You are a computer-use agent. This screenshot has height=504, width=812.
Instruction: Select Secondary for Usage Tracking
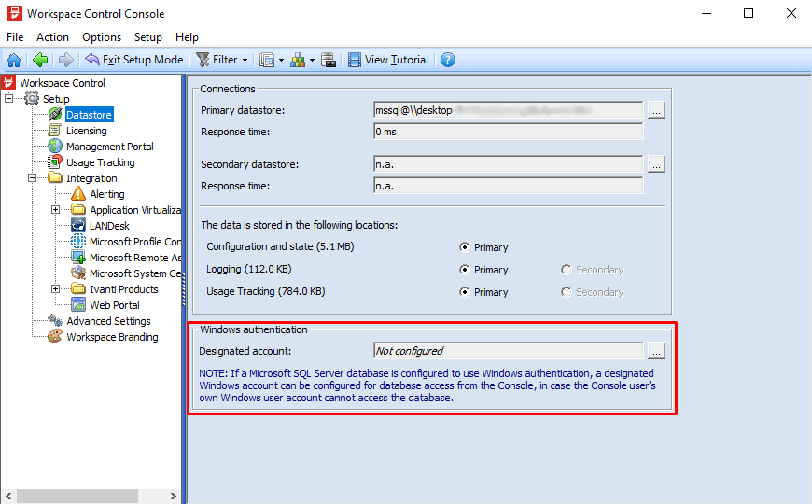pyautogui.click(x=567, y=291)
